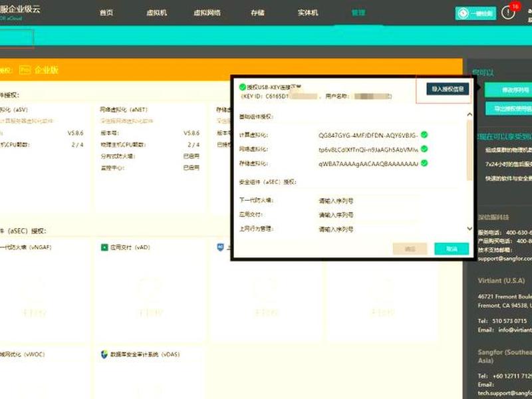Image resolution: width=532 pixels, height=399 pixels.
Task: Click green check beside 计算虚拟化 serial
Action: [424, 135]
